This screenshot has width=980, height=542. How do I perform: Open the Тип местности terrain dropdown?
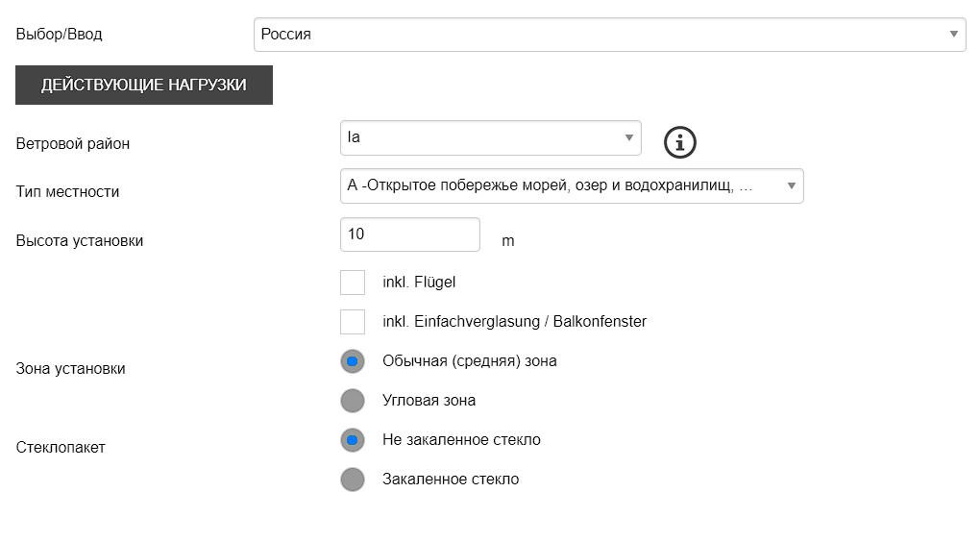[572, 185]
